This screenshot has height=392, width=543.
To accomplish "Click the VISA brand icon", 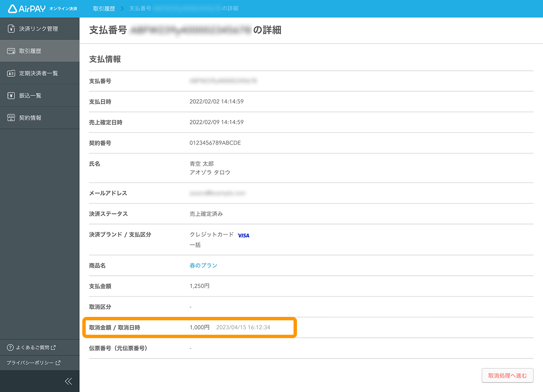I will [x=243, y=235].
